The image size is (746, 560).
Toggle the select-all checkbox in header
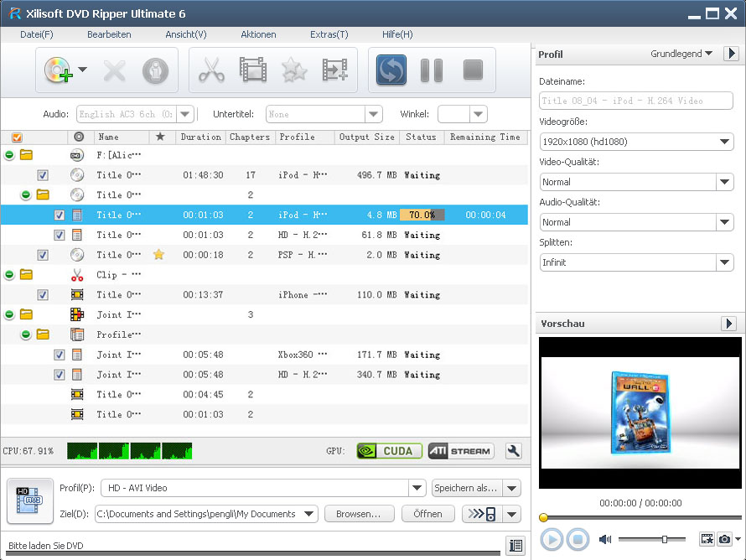tap(17, 137)
